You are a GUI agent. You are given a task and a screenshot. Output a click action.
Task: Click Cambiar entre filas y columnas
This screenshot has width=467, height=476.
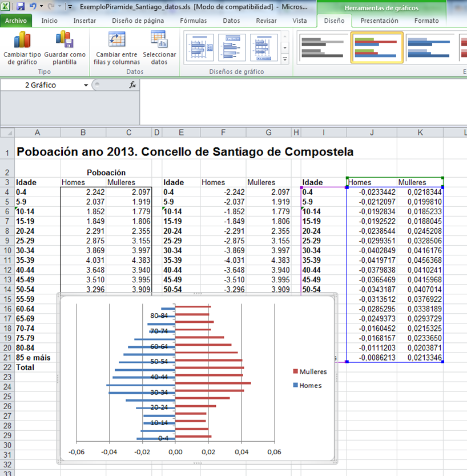[x=118, y=41]
